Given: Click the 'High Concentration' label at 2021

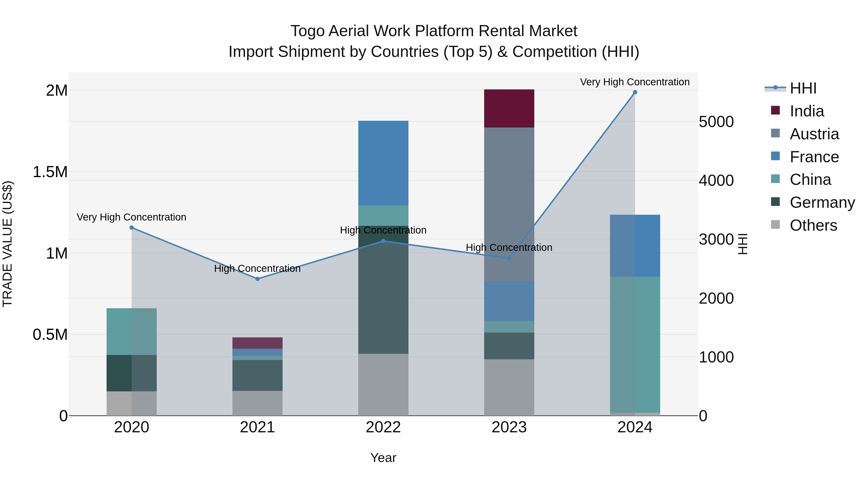Looking at the screenshot, I should coord(258,268).
